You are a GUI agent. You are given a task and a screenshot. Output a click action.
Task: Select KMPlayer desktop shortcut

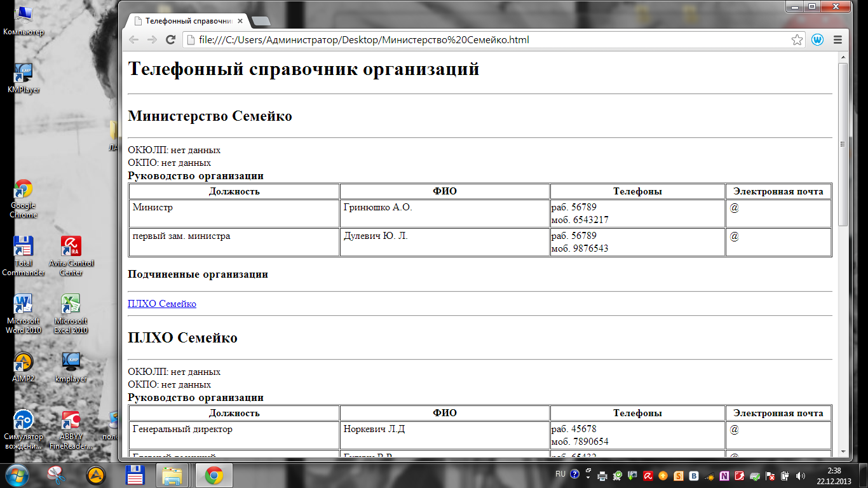(x=24, y=78)
